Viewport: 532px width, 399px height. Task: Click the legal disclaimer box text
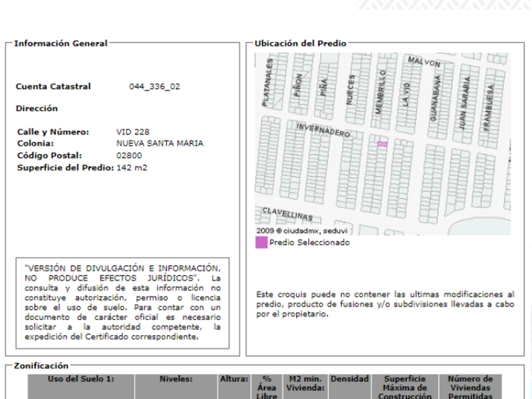[x=122, y=303]
